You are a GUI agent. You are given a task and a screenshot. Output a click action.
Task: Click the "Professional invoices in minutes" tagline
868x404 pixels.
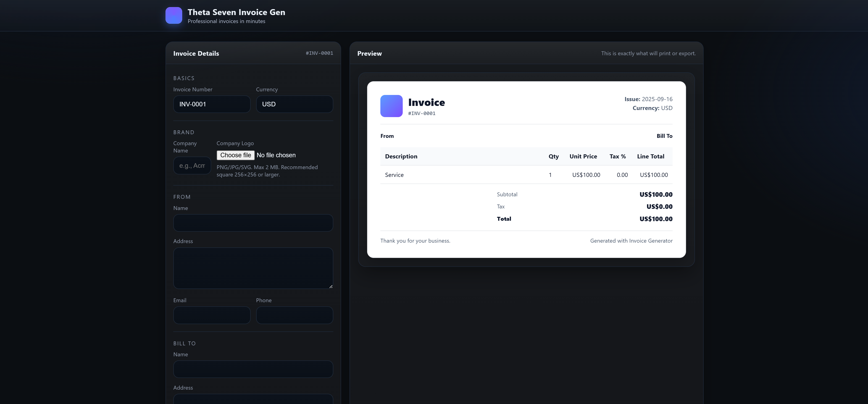(x=226, y=21)
